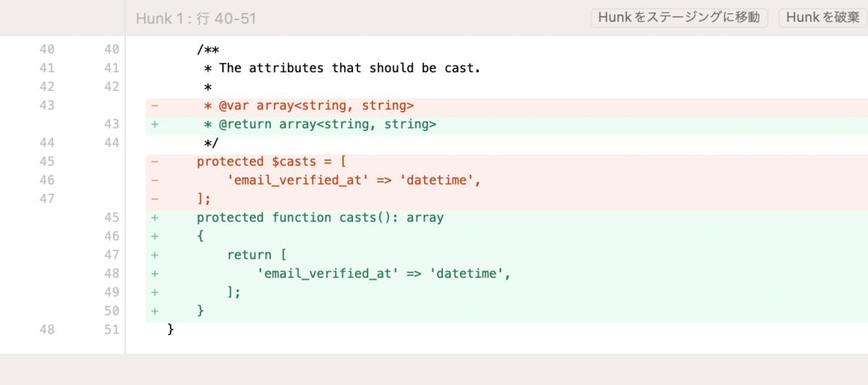Click minus marker beside "protected $casts = ["
Viewport: 868px width, 385px height.
pyautogui.click(x=155, y=161)
